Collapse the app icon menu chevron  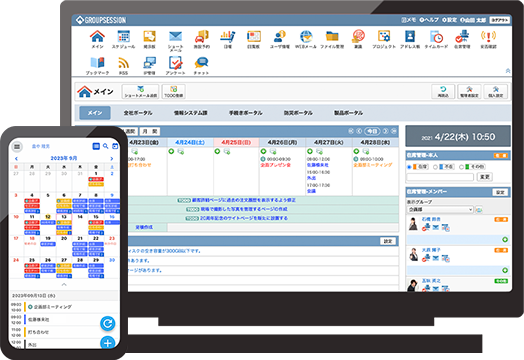coord(508,71)
